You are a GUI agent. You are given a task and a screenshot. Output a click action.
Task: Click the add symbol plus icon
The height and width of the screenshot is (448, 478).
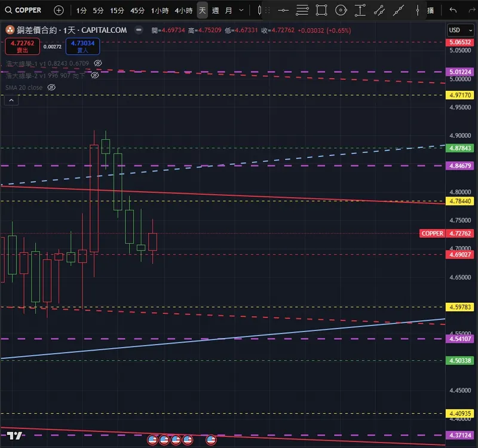click(x=59, y=10)
